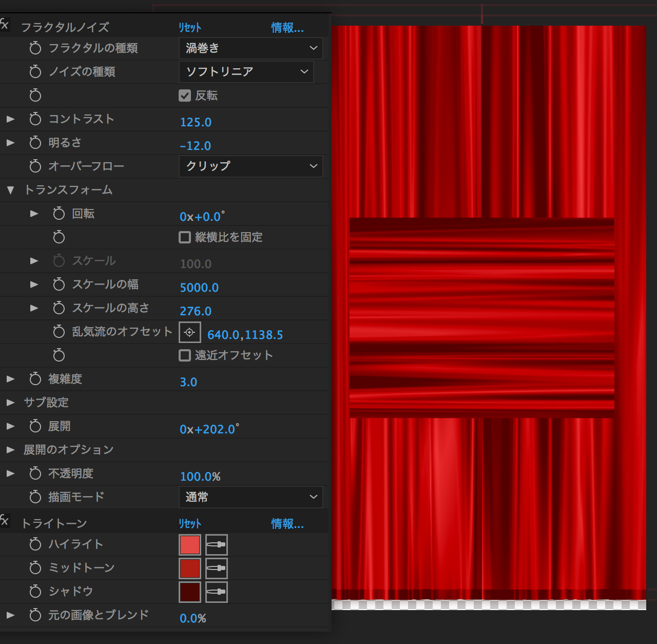Expand the サブ設定 group
Screen dimensions: 657x644
pos(10,403)
